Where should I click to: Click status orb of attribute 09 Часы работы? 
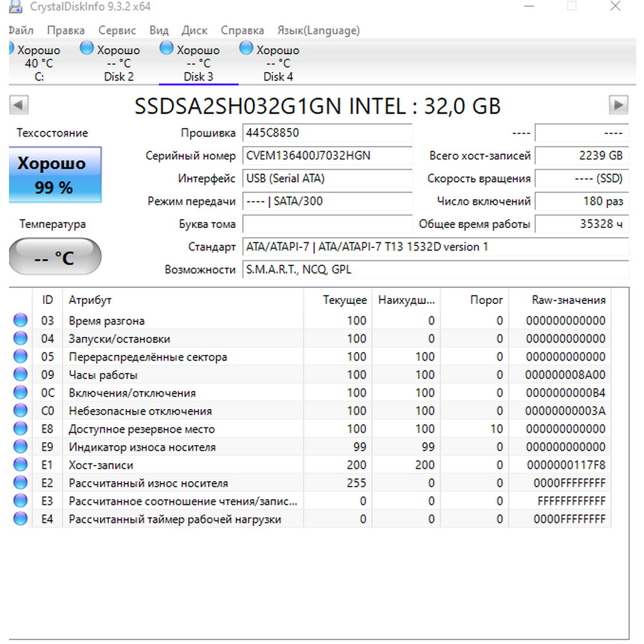tap(20, 375)
